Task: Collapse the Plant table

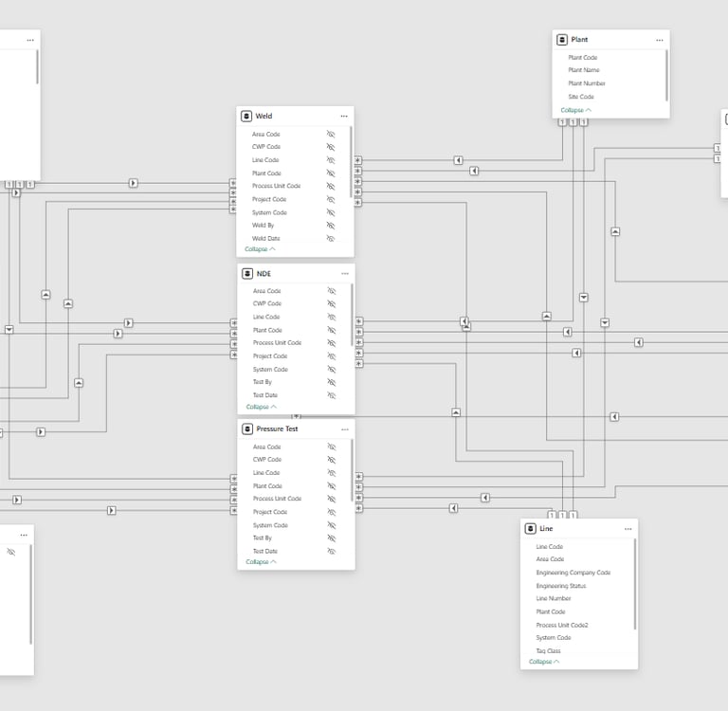Action: [x=575, y=110]
